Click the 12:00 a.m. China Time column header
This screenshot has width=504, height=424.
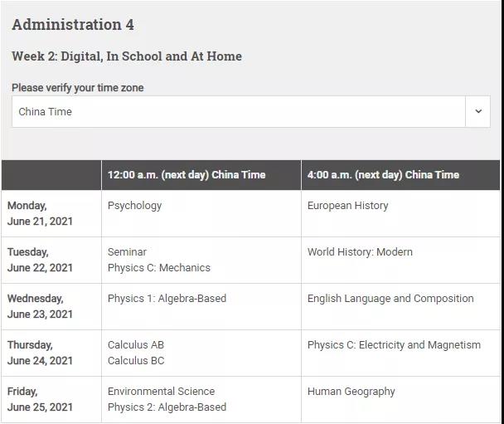click(187, 175)
